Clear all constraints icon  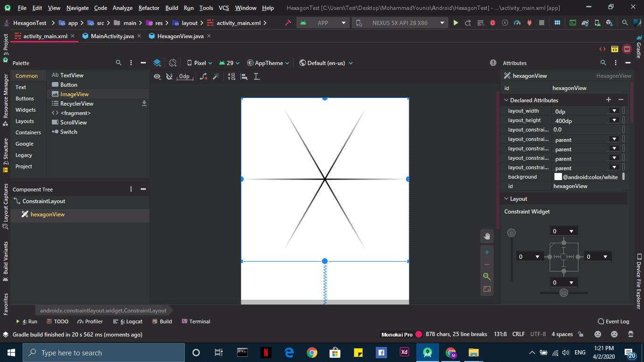click(x=204, y=76)
